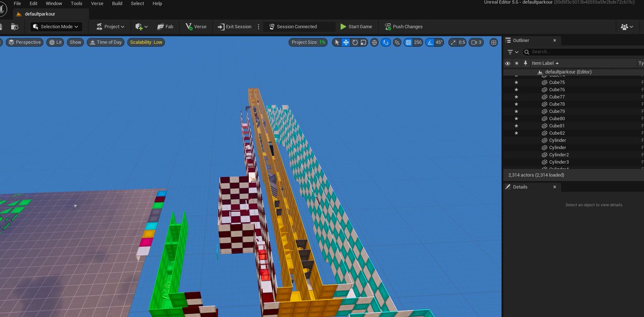
Task: Open the Lit view mode menu
Action: pyautogui.click(x=55, y=42)
